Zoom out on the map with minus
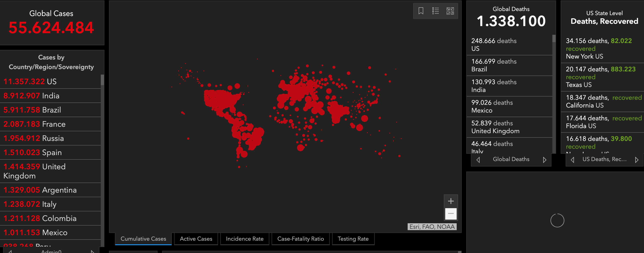The width and height of the screenshot is (644, 253). point(451,213)
